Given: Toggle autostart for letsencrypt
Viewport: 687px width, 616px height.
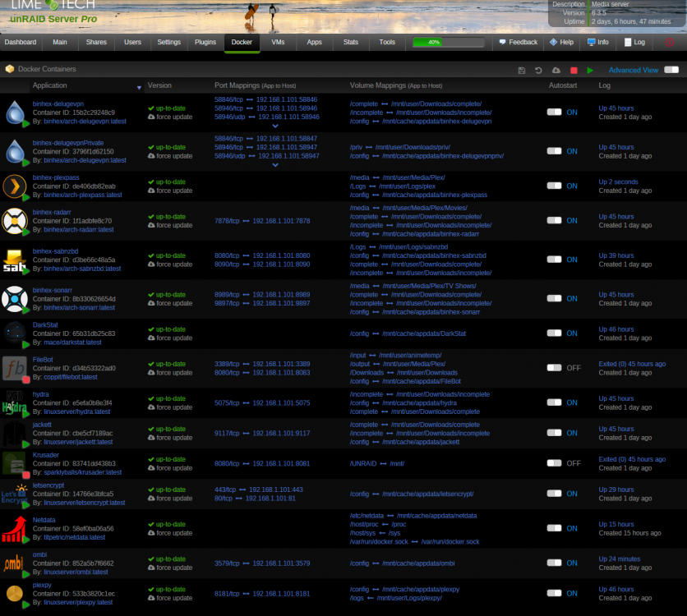Looking at the screenshot, I should click(554, 494).
